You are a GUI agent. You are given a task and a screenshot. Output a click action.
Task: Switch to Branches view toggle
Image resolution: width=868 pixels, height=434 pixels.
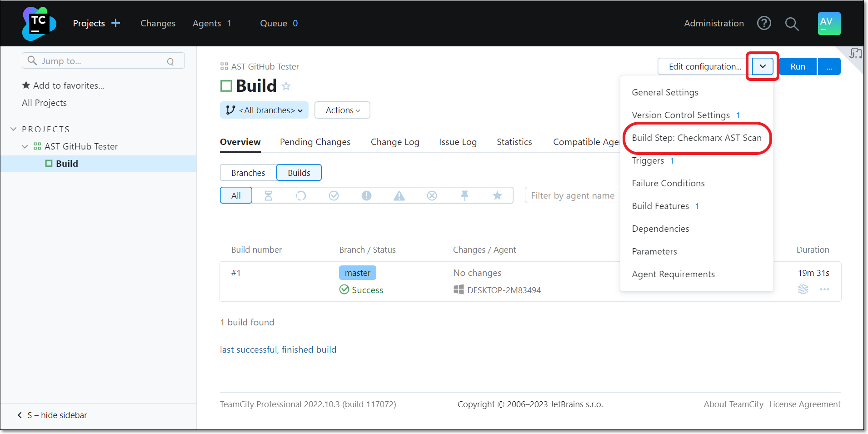click(x=248, y=173)
